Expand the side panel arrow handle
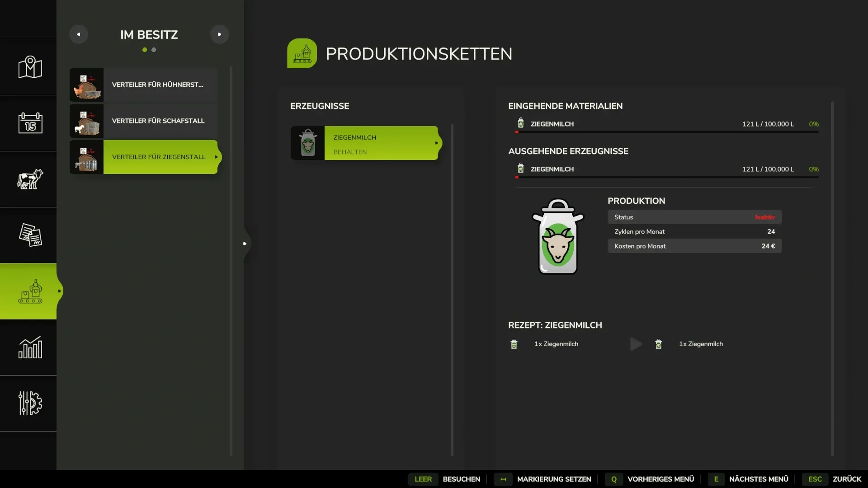Viewport: 868px width, 488px height. point(245,244)
